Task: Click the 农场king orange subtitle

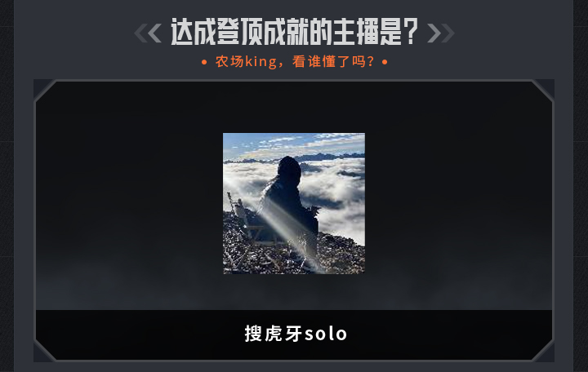Action: coord(294,62)
